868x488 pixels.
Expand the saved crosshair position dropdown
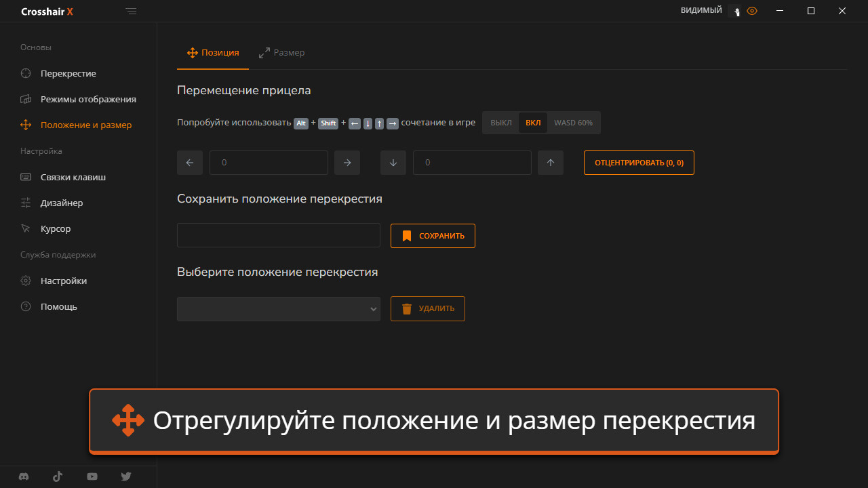[x=278, y=308]
